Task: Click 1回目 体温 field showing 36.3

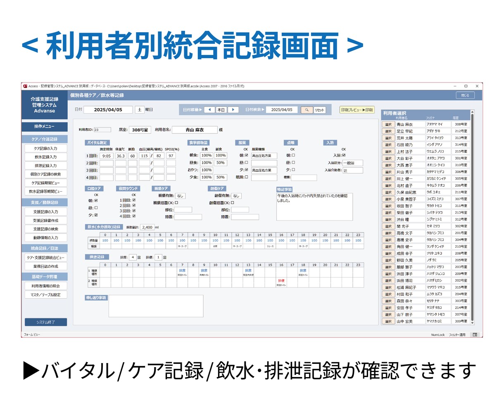Action: coord(121,156)
